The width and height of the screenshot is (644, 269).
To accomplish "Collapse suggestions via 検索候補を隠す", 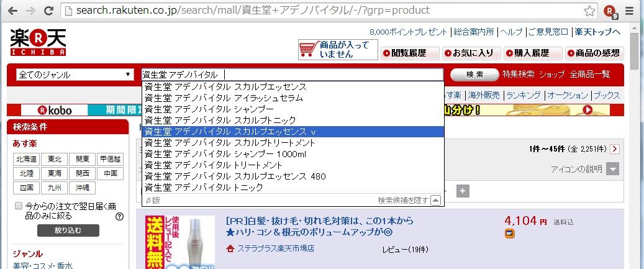I will (409, 201).
